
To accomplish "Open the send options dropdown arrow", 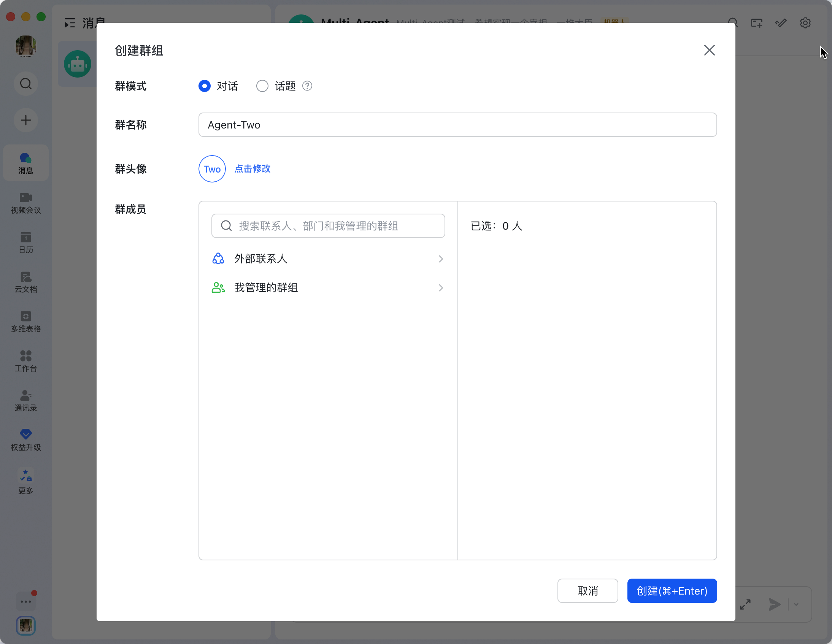I will [x=796, y=604].
